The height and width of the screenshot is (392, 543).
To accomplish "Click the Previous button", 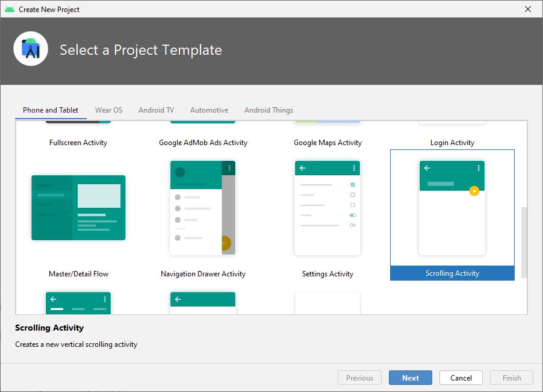I will [x=359, y=378].
